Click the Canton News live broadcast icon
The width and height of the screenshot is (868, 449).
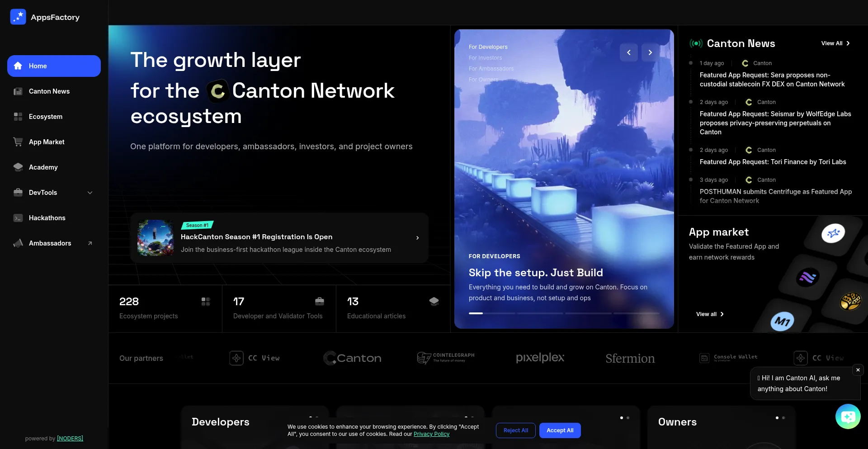(696, 43)
